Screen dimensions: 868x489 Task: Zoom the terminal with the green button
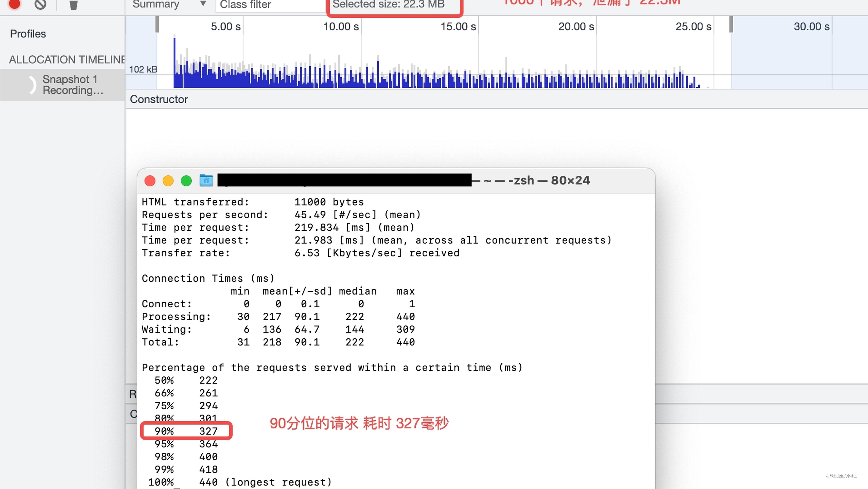coord(186,181)
